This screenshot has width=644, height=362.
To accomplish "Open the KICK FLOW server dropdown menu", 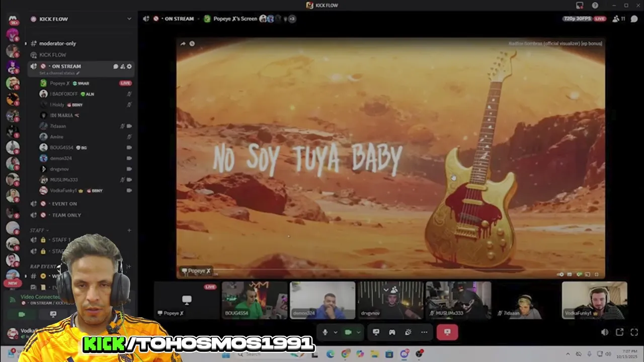I will [129, 19].
